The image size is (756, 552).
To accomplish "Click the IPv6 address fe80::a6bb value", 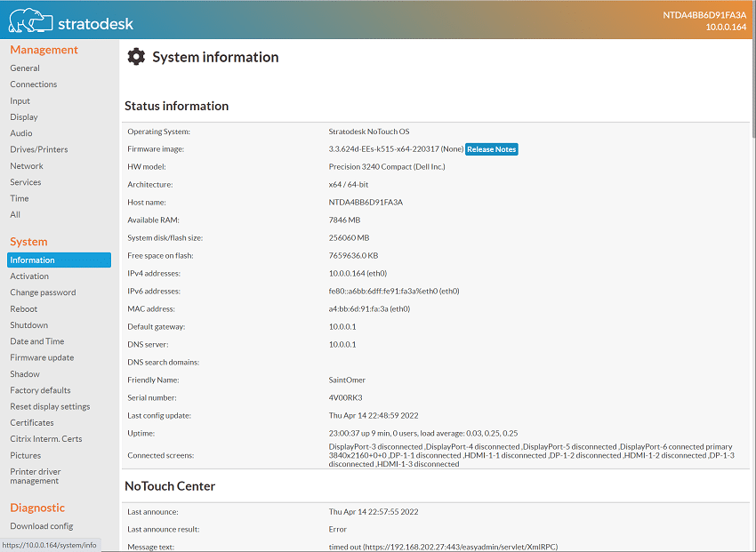I will point(394,292).
